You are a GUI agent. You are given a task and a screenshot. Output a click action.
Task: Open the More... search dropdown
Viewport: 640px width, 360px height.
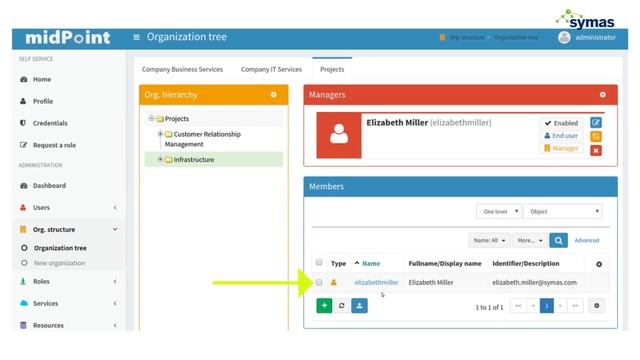(530, 240)
